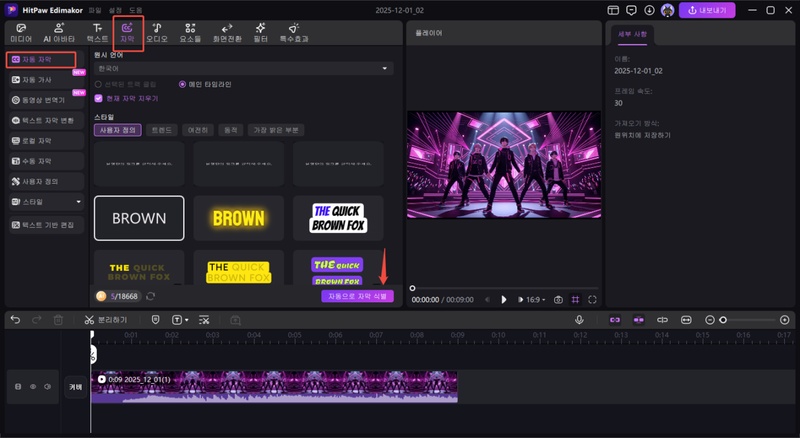Select the 트렌드 style tab

161,130
